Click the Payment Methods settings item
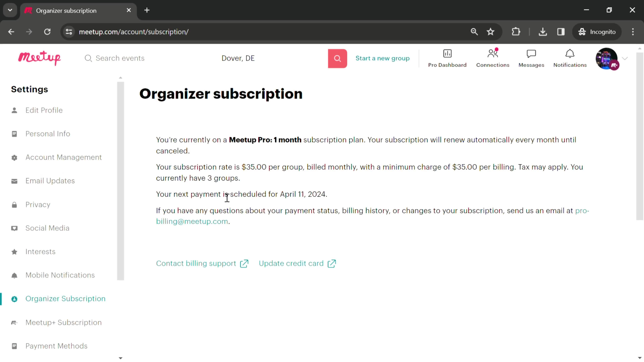Screen dimensions: 644x362 coord(56,346)
